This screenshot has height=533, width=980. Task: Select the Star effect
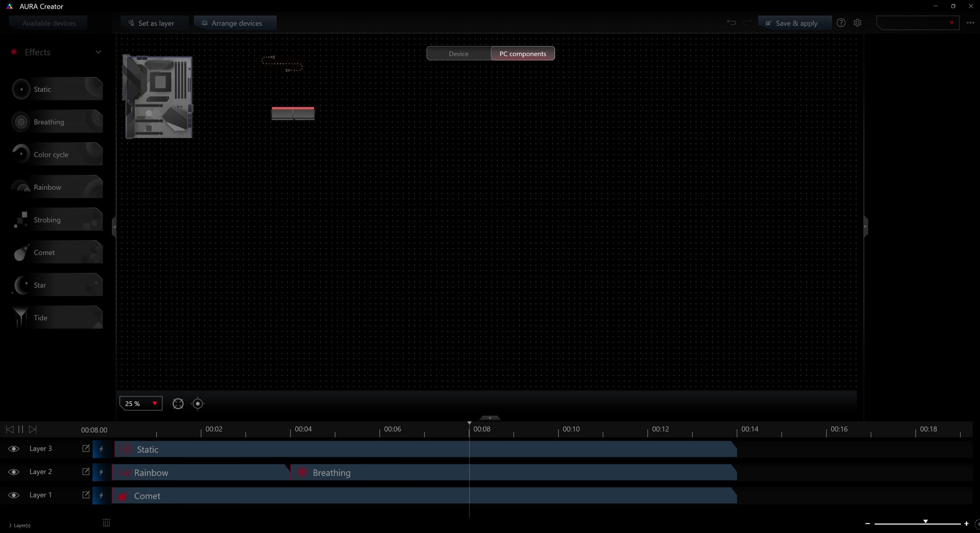click(57, 285)
